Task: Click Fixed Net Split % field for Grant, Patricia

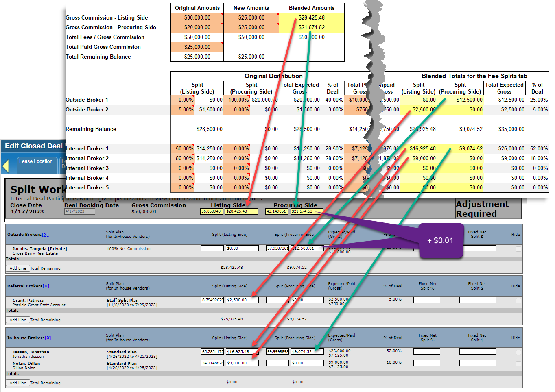Action: (x=426, y=300)
